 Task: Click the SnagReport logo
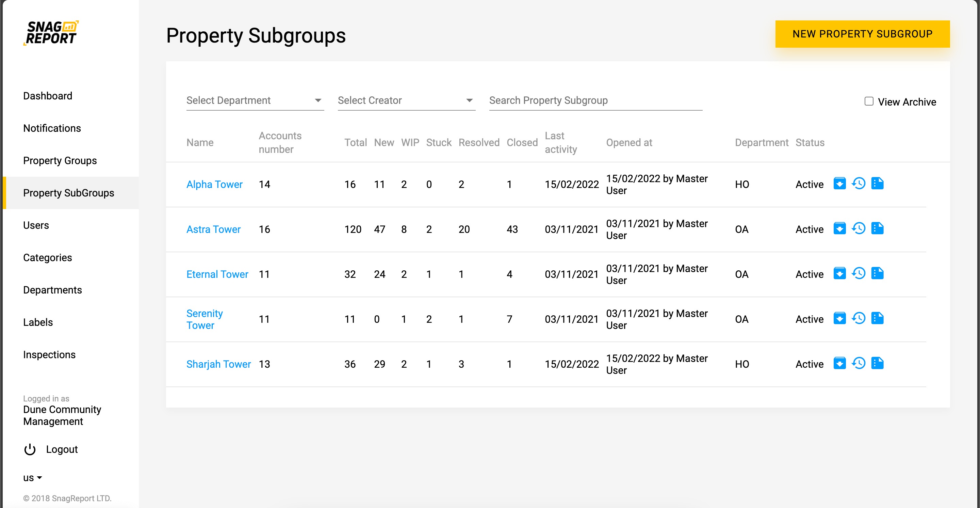pos(51,33)
